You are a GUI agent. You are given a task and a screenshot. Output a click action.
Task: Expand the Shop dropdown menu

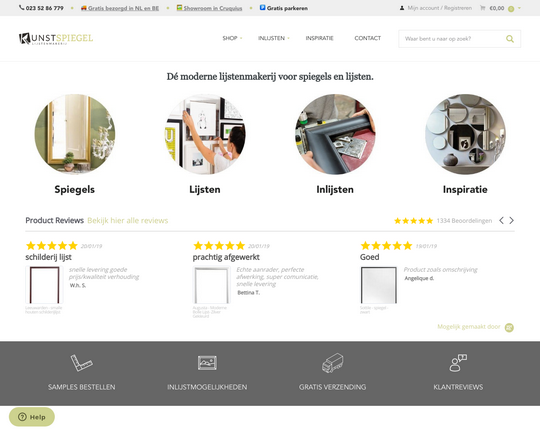(x=232, y=38)
